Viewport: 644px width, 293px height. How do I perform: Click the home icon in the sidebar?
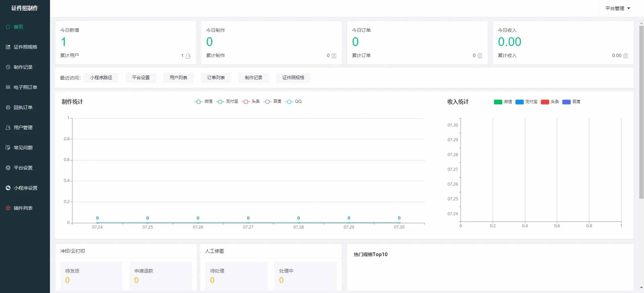pyautogui.click(x=8, y=27)
